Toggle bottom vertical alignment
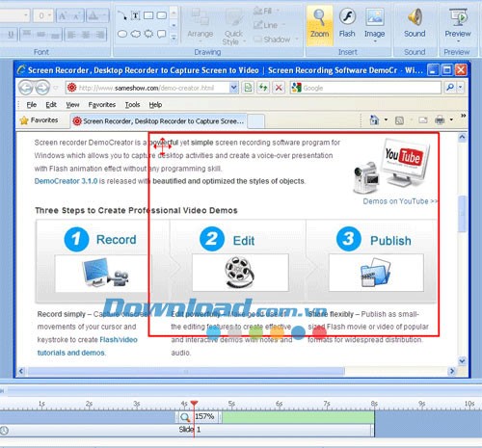The image size is (482, 448). (x=55, y=34)
